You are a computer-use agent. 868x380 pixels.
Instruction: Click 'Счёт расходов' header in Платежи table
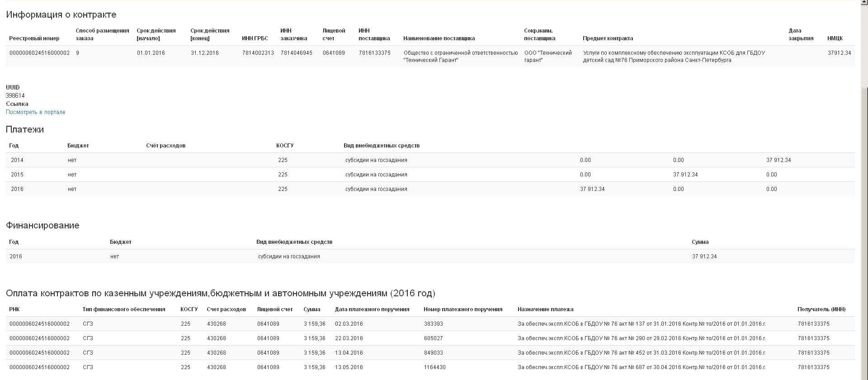tap(166, 146)
